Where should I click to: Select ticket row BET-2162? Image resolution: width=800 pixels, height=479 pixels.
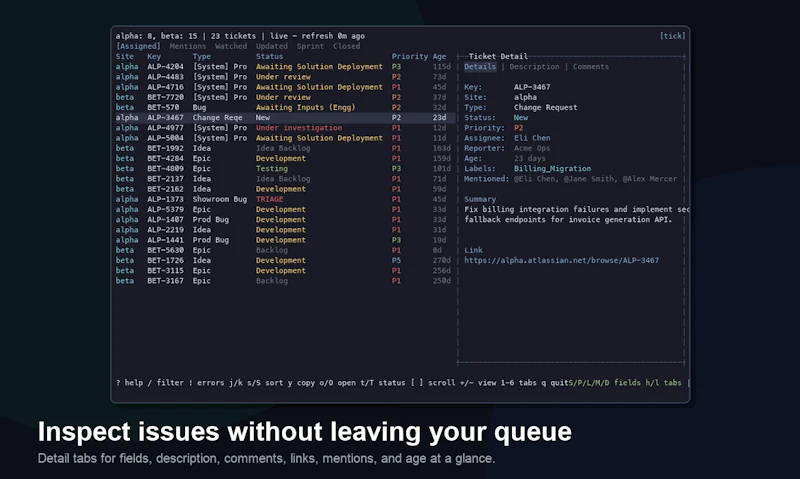[x=284, y=189]
